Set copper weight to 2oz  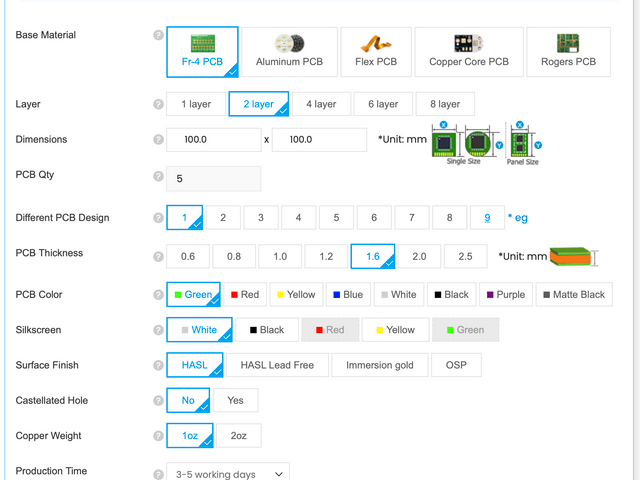coord(239,436)
